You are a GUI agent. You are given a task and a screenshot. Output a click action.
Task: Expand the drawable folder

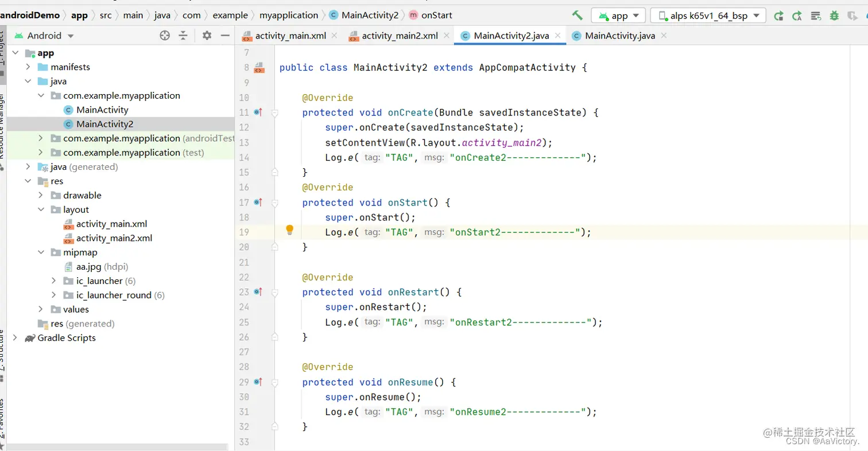(41, 196)
